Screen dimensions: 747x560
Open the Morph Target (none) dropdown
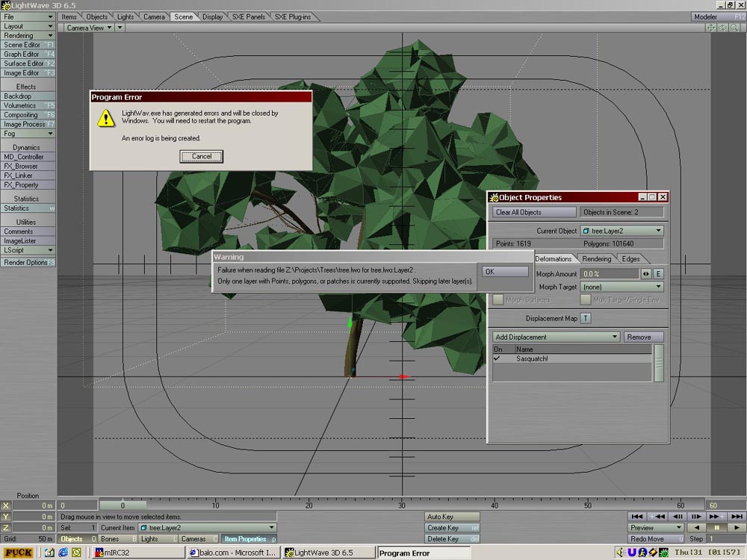[x=622, y=287]
